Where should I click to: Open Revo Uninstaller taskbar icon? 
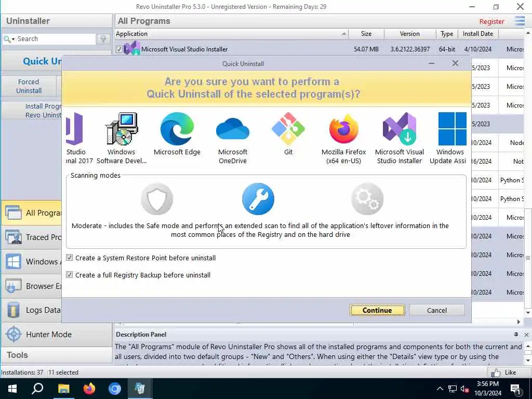point(140,389)
